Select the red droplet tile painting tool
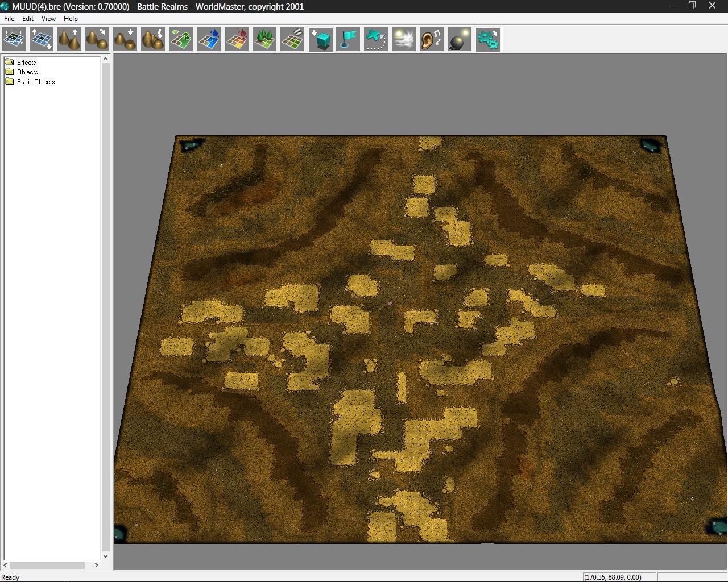Viewport: 728px width, 582px height. 237,40
